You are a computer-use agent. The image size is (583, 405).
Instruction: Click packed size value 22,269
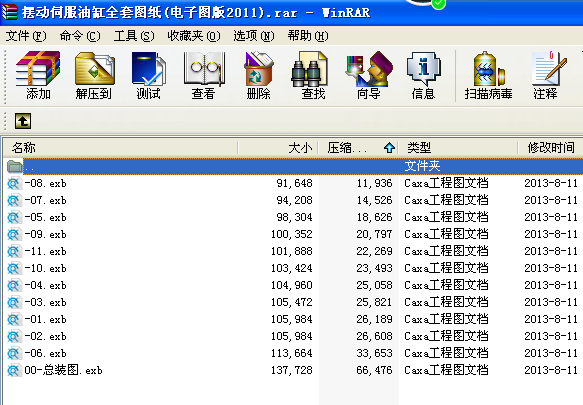(x=374, y=251)
